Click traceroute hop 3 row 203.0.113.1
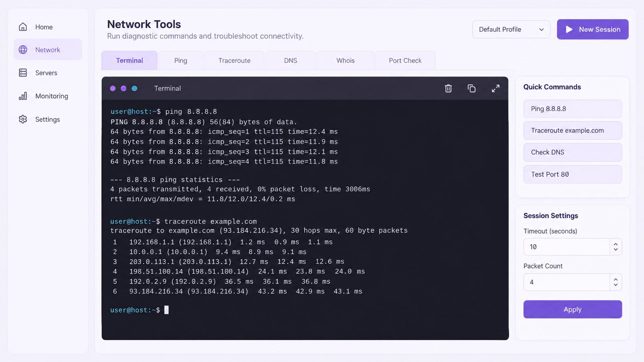The height and width of the screenshot is (362, 644). point(228,261)
